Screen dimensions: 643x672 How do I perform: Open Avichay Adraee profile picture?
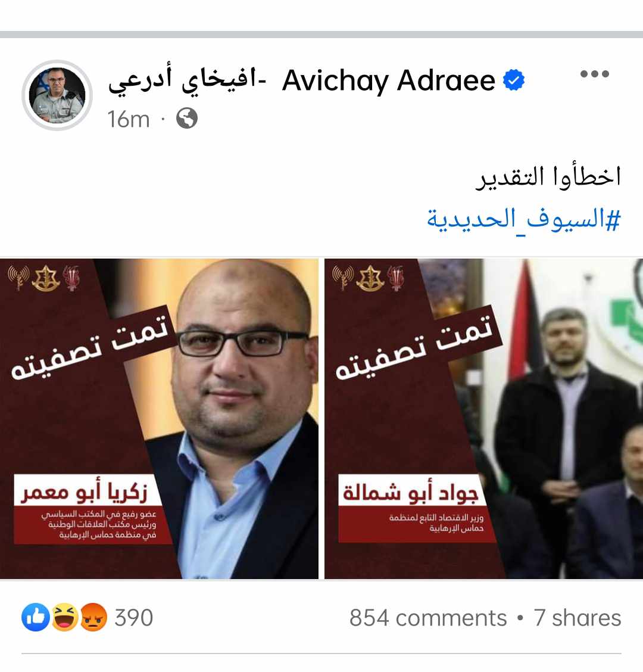[x=57, y=95]
